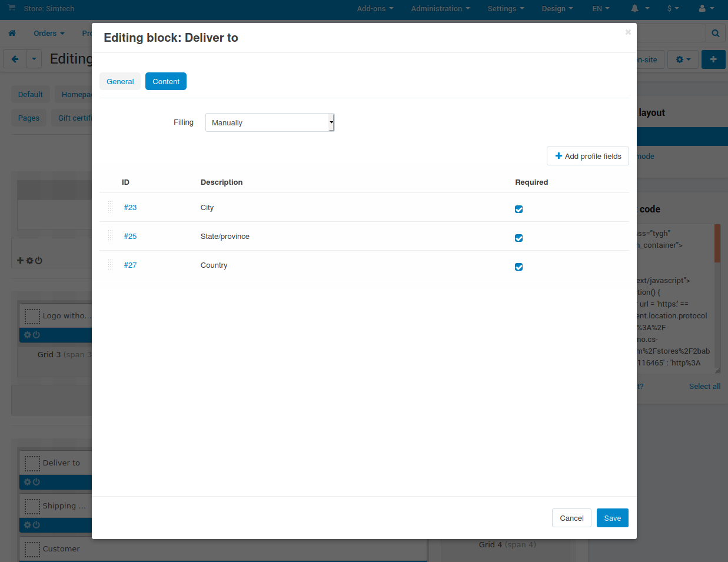Click power icon on Deliver to block
The height and width of the screenshot is (562, 728).
click(x=36, y=482)
